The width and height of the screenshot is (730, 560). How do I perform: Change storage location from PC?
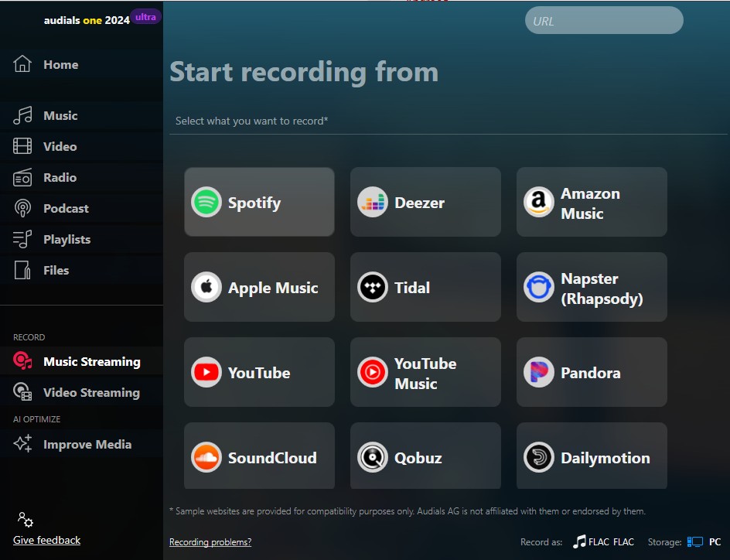(704, 542)
